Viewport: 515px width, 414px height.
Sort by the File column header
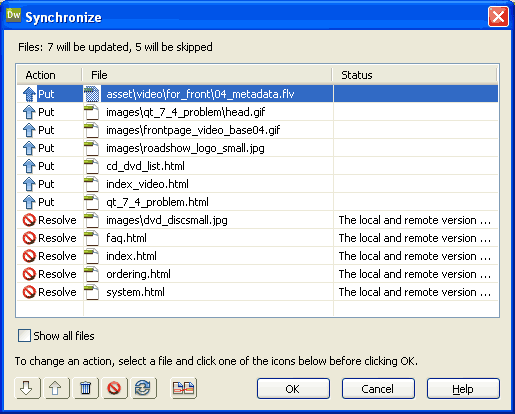(207, 75)
